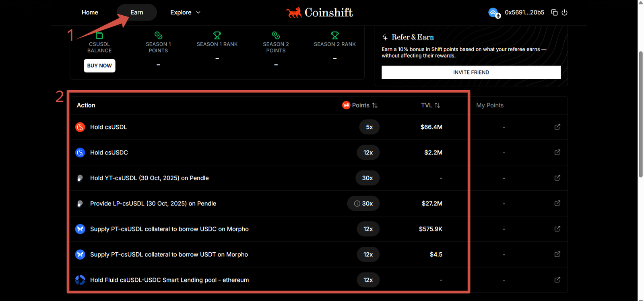The height and width of the screenshot is (301, 644).
Task: Click info icon beside 30x LP-csUSDL points
Action: tap(357, 204)
